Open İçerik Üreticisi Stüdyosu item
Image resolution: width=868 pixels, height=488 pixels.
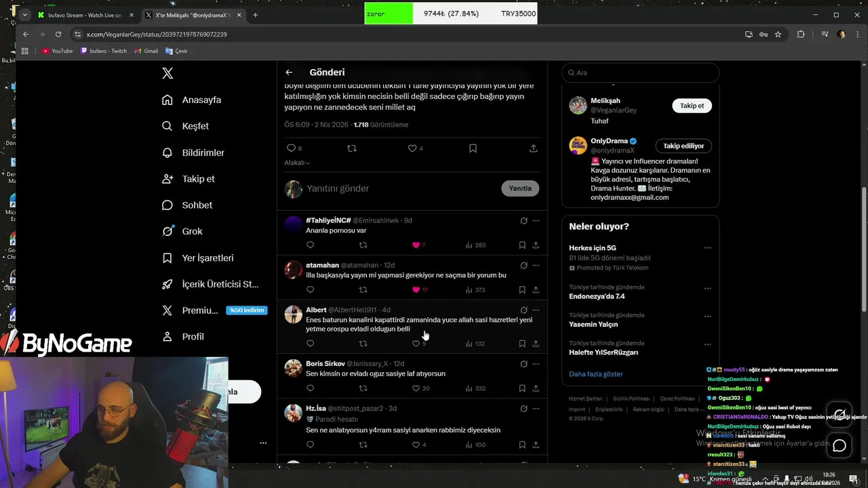click(x=210, y=284)
